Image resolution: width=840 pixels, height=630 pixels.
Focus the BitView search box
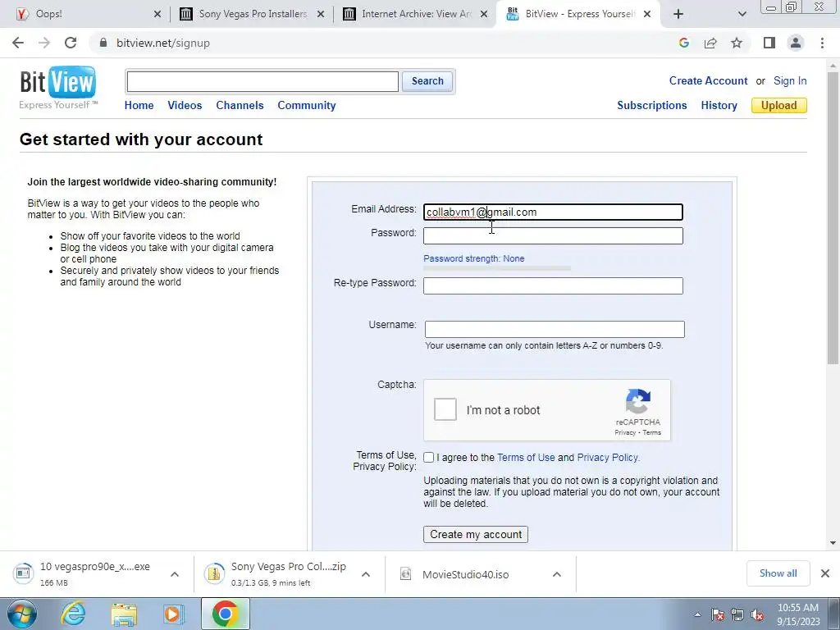(262, 81)
